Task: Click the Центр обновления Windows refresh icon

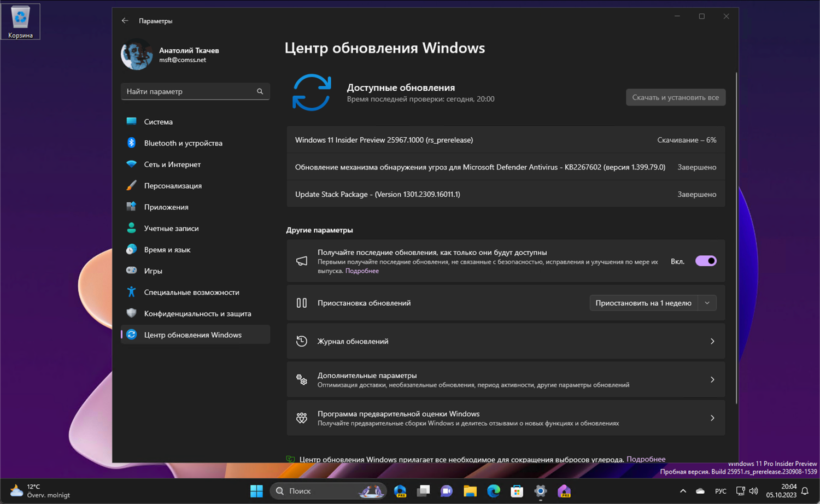Action: point(131,335)
